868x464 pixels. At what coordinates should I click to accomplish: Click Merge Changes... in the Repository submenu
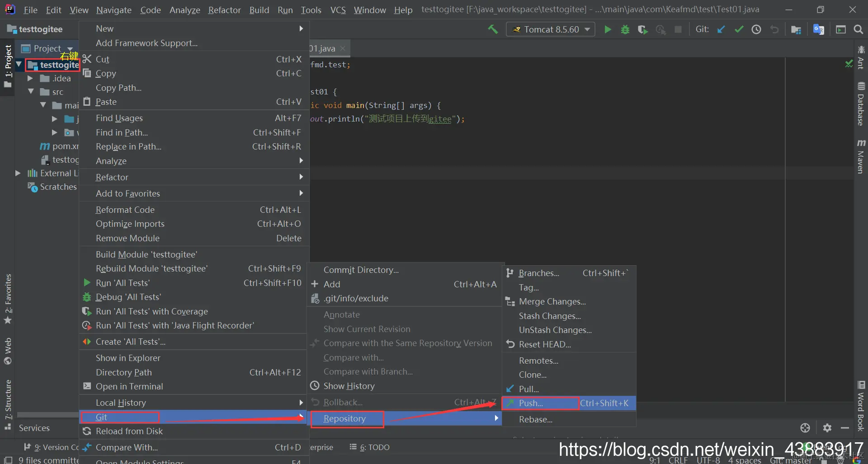coord(569,301)
